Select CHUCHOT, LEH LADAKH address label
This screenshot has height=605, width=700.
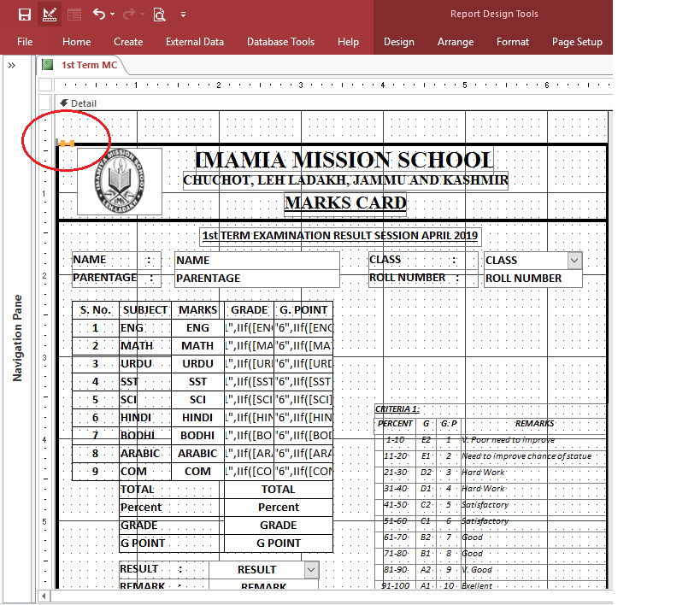pyautogui.click(x=345, y=180)
